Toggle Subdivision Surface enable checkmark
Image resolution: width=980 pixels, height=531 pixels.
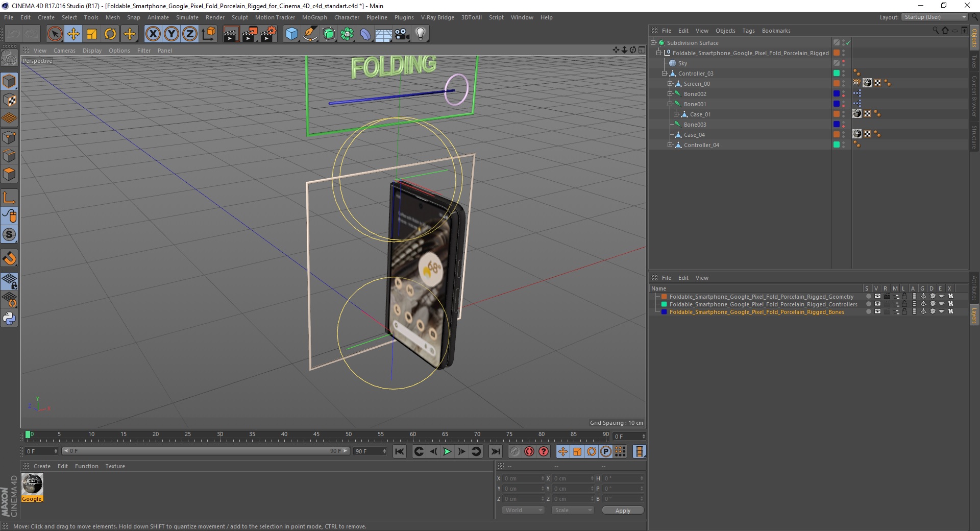pyautogui.click(x=848, y=43)
